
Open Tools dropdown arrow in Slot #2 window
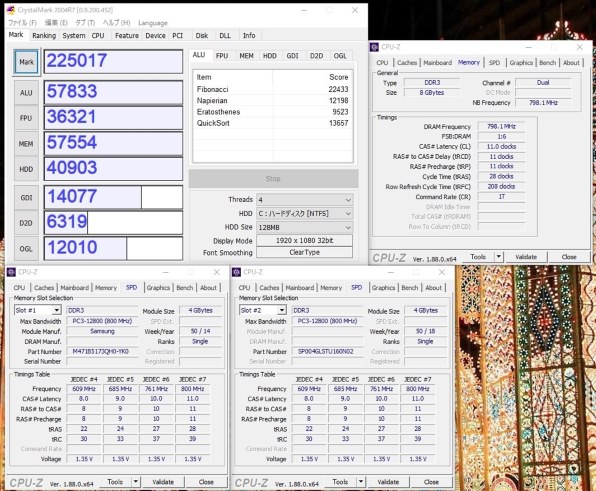pos(361,482)
